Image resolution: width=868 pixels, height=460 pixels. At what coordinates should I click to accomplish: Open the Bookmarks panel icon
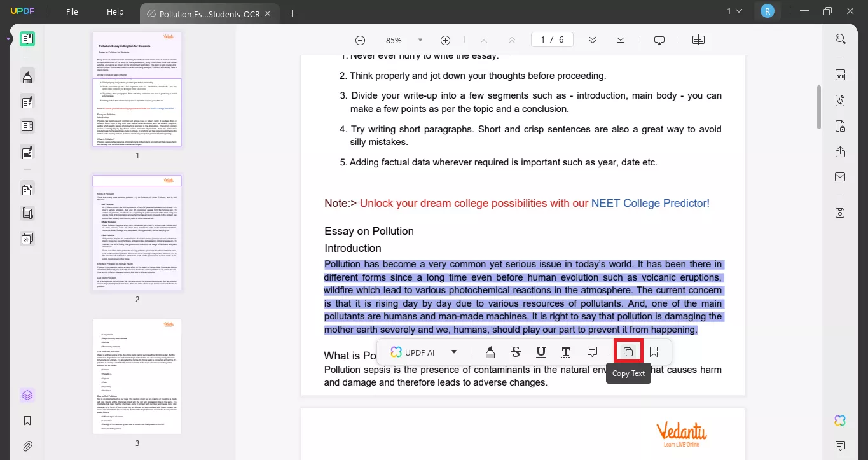click(x=27, y=421)
